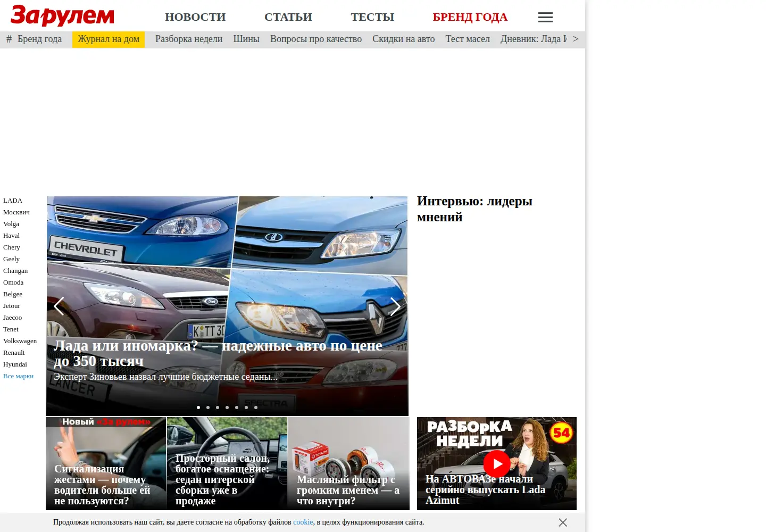Select Jaecoo in the brand list
Image resolution: width=766 pixels, height=532 pixels.
pos(13,318)
